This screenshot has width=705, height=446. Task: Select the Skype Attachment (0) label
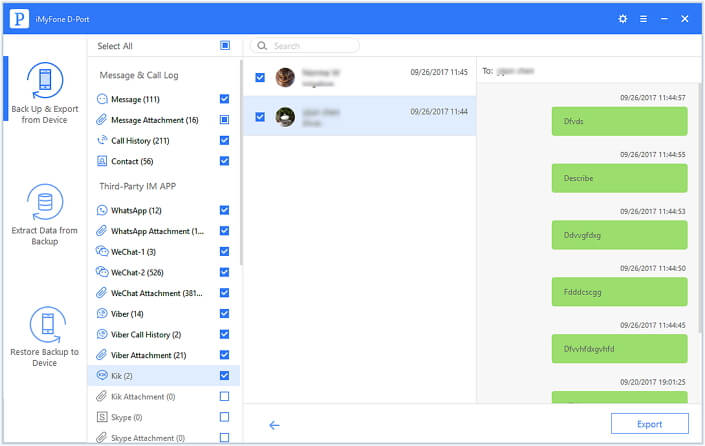coord(148,438)
